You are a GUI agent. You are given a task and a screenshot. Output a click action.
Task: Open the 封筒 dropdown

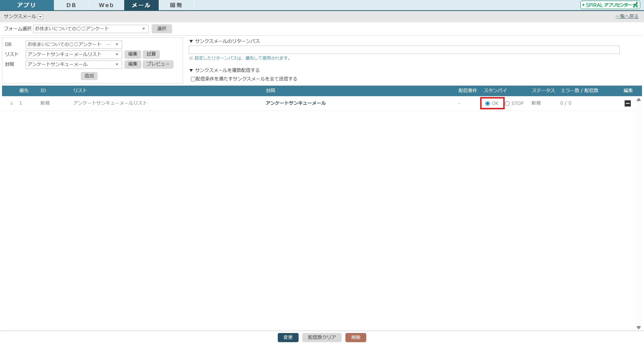74,64
